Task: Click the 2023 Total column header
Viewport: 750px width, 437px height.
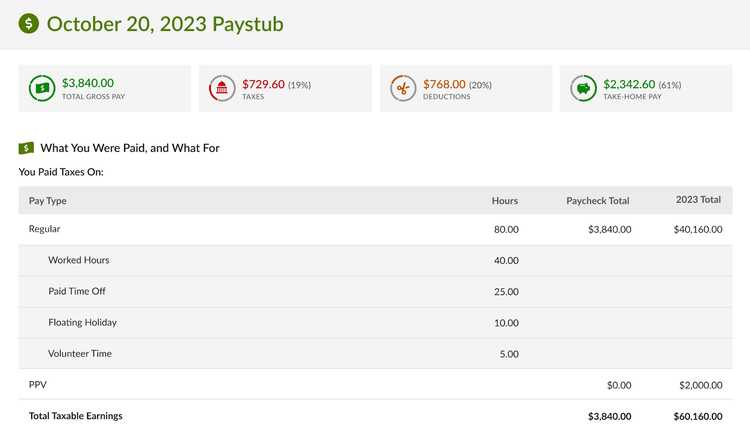Action: (698, 200)
